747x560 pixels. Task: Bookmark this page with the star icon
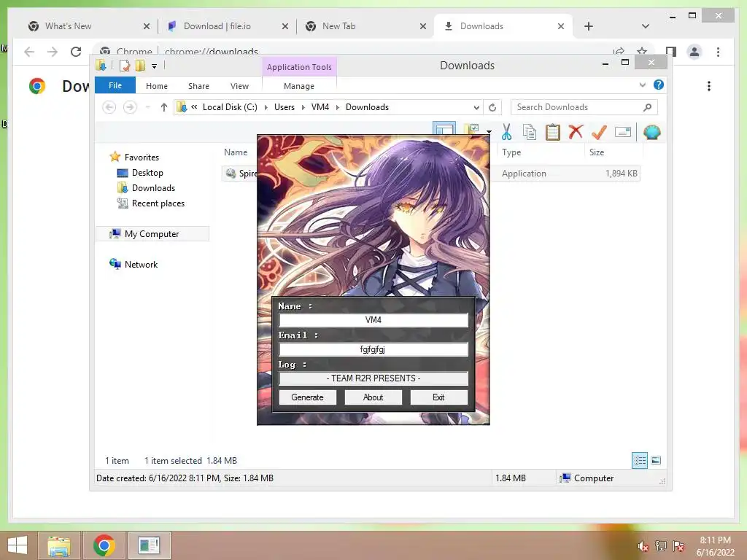click(642, 51)
